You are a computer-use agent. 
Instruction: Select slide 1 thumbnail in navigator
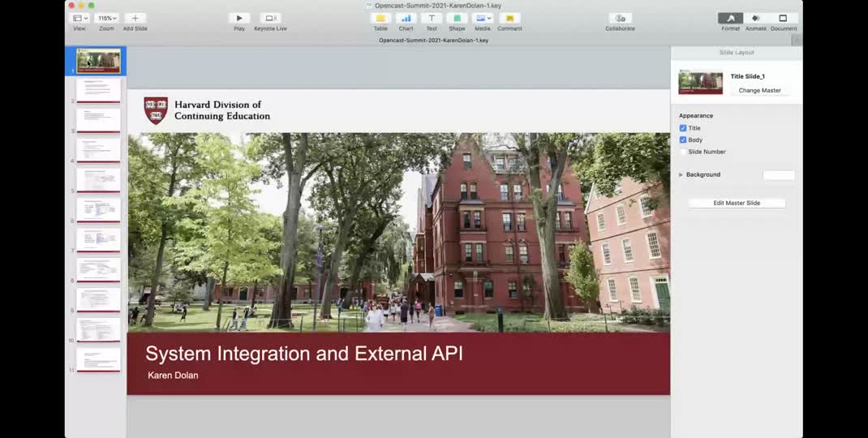(98, 61)
